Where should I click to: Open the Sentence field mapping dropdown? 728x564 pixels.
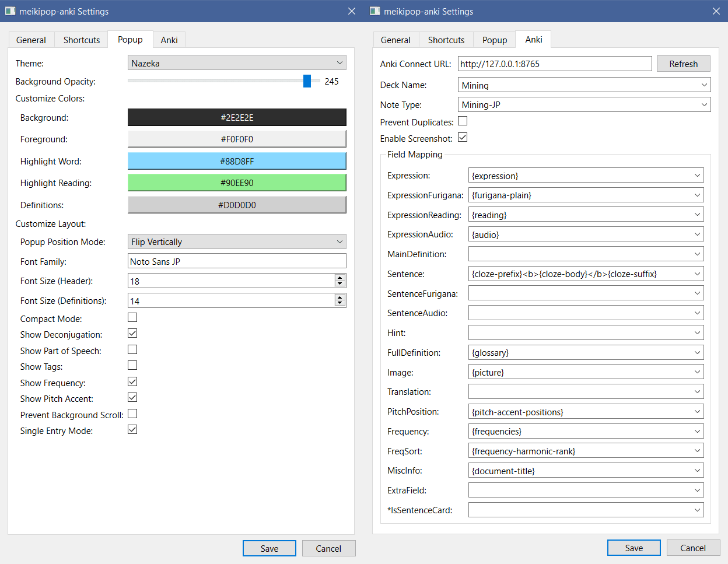[586, 274]
